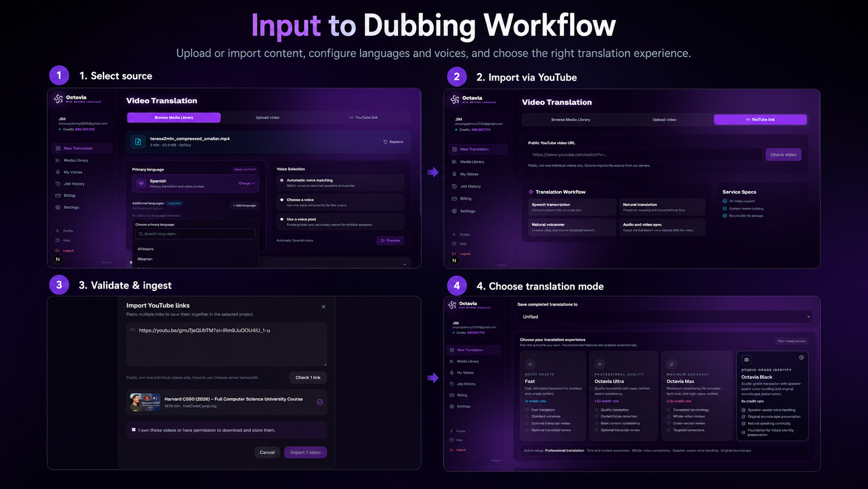Click the Search languages input field
Image resolution: width=868 pixels, height=489 pixels.
click(x=195, y=234)
